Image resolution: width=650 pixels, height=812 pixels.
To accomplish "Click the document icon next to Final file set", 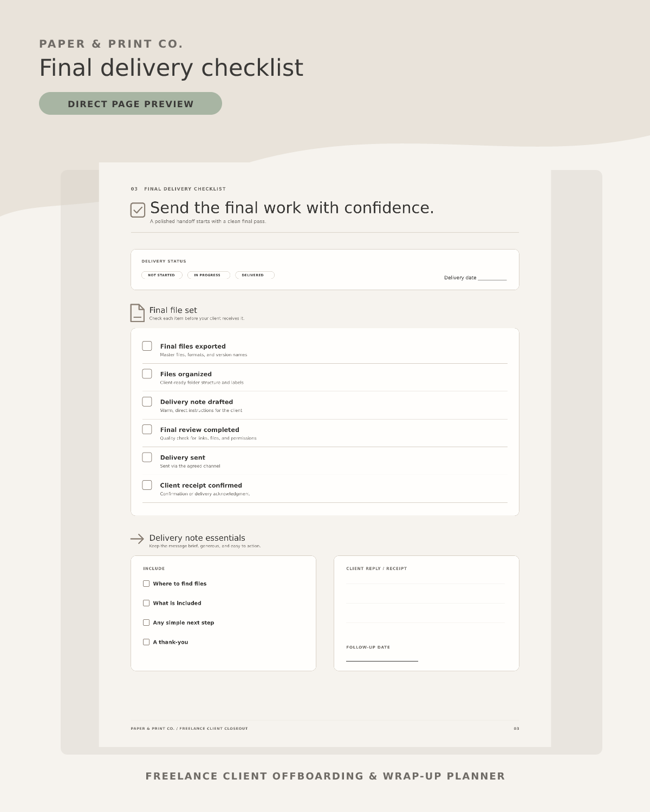I will tap(138, 313).
